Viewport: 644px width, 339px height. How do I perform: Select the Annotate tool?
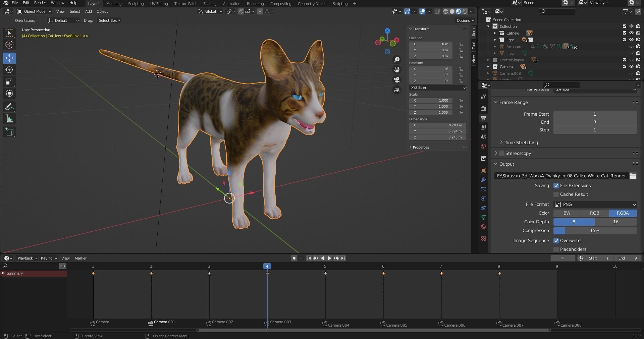tap(9, 107)
